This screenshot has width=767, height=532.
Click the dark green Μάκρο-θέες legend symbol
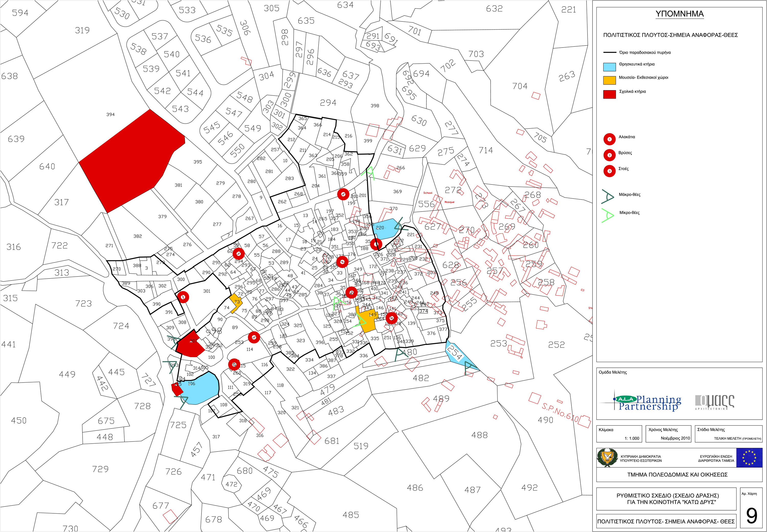pyautogui.click(x=608, y=197)
